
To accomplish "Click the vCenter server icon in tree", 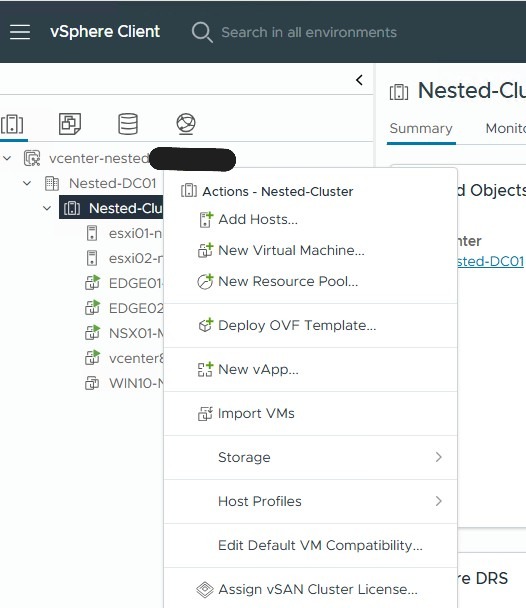I will click(32, 158).
